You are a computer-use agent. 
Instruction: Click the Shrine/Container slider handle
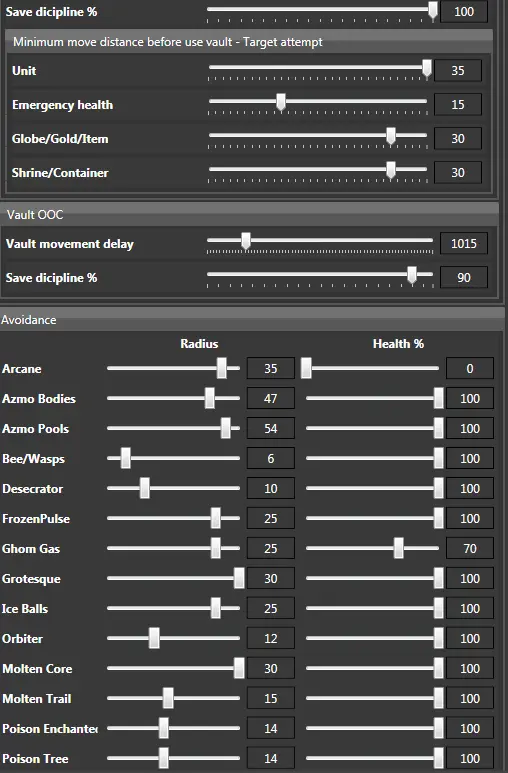point(391,170)
